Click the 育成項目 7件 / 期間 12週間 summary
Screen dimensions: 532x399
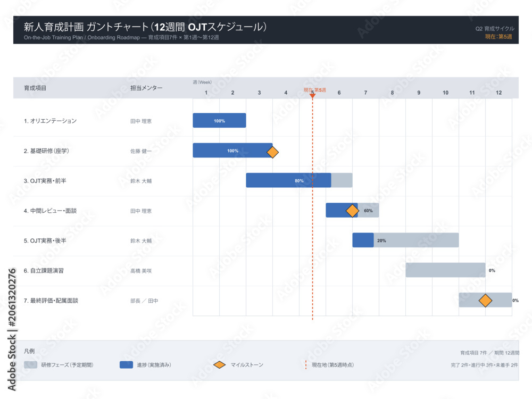tap(489, 353)
